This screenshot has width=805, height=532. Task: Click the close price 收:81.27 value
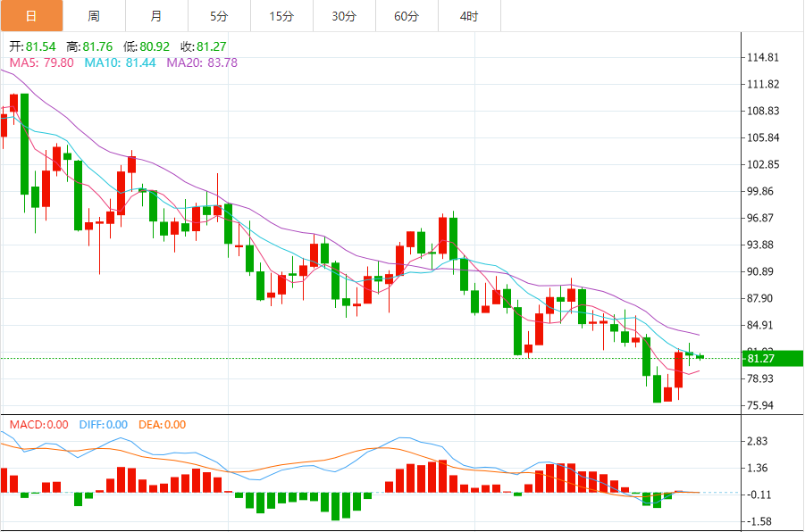204,46
